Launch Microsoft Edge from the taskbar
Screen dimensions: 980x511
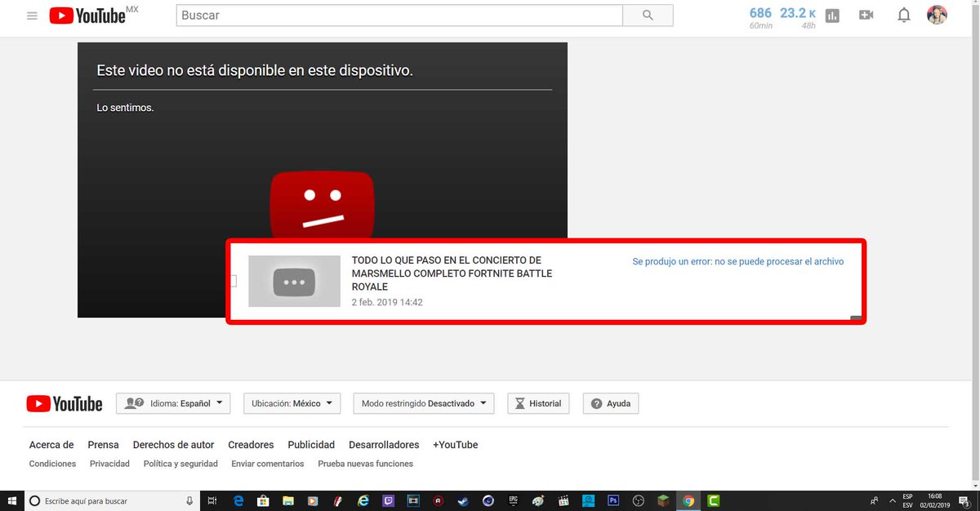point(238,500)
